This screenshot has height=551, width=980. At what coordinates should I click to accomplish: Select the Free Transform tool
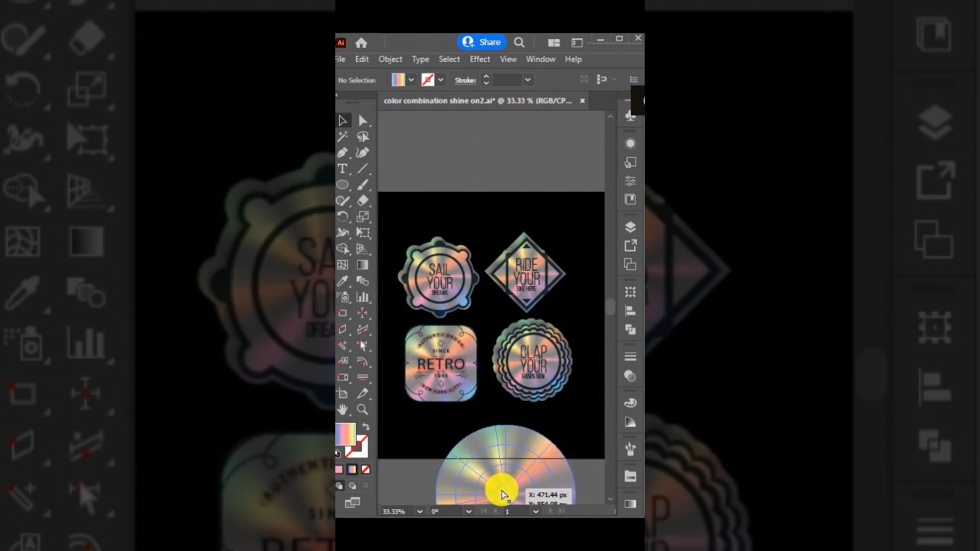(x=363, y=233)
